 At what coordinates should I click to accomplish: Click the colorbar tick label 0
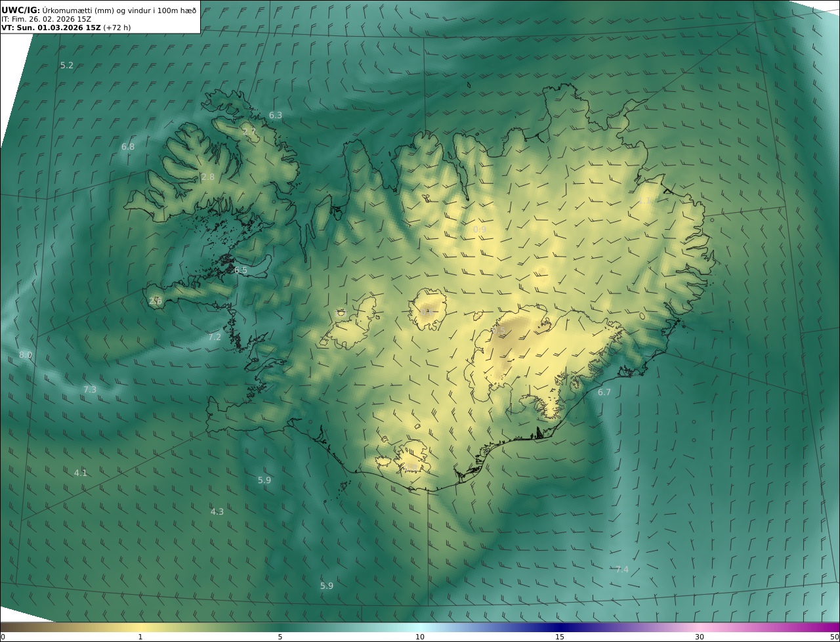coord(3,637)
